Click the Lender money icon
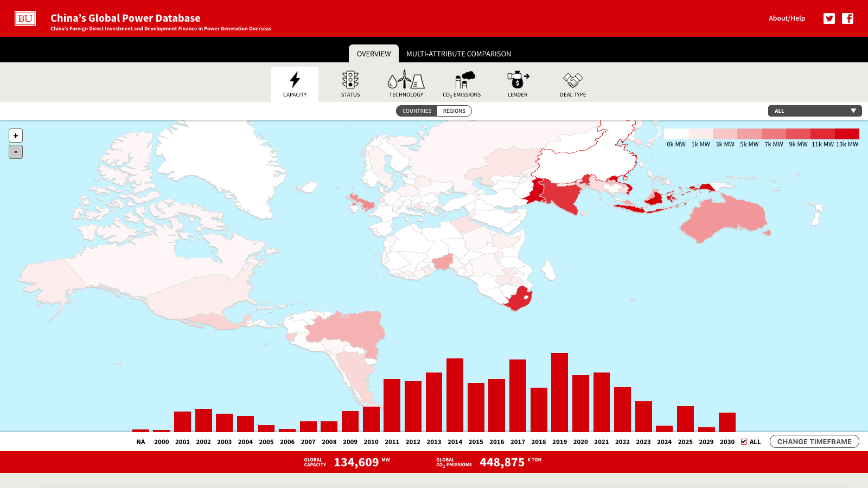Image resolution: width=868 pixels, height=488 pixels. click(x=517, y=79)
